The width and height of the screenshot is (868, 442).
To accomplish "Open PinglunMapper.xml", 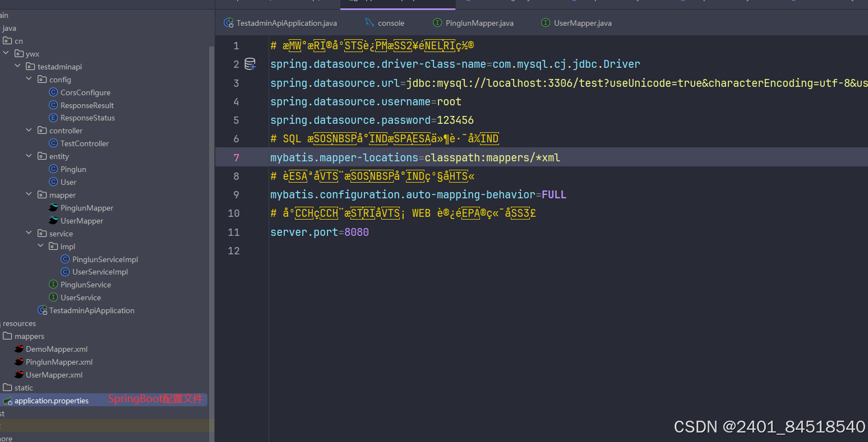I will [59, 362].
